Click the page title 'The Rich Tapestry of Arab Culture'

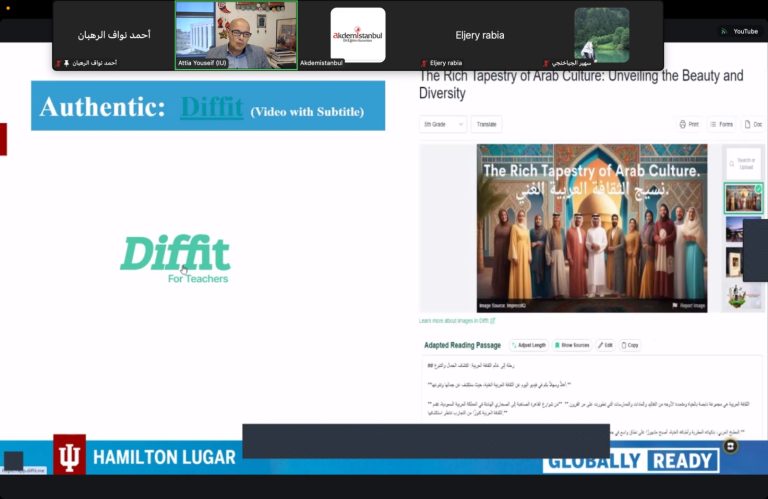pos(581,84)
